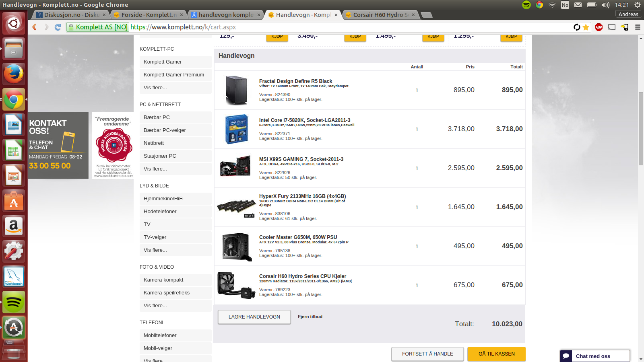Click the Fractal Design case thumbnail
This screenshot has width=644, height=362.
click(237, 90)
